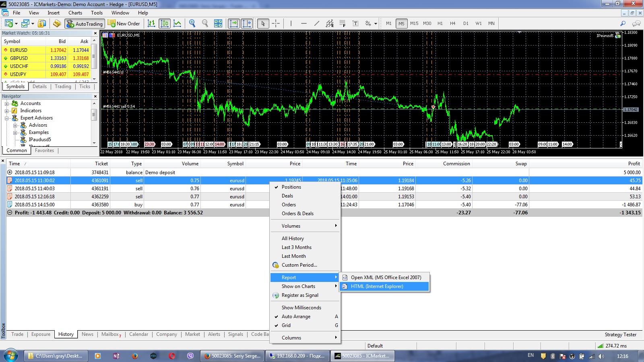Viewport: 644px width, 362px height.
Task: Close the Navigator panel
Action: 95,97
